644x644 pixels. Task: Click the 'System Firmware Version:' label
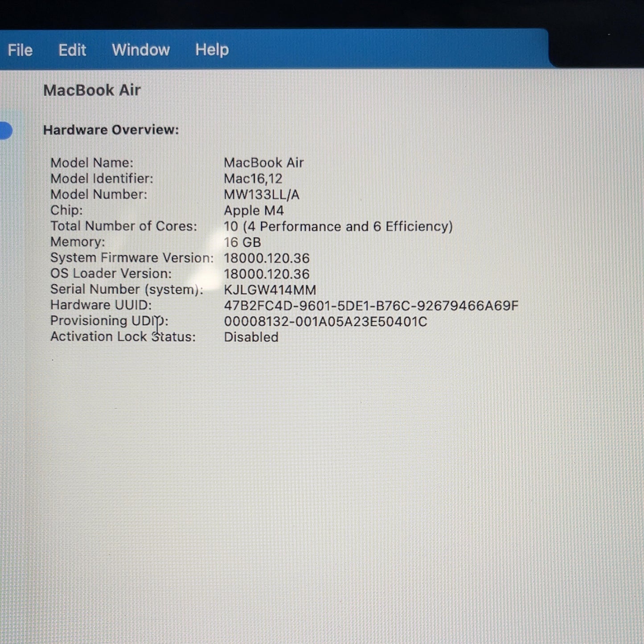[132, 258]
